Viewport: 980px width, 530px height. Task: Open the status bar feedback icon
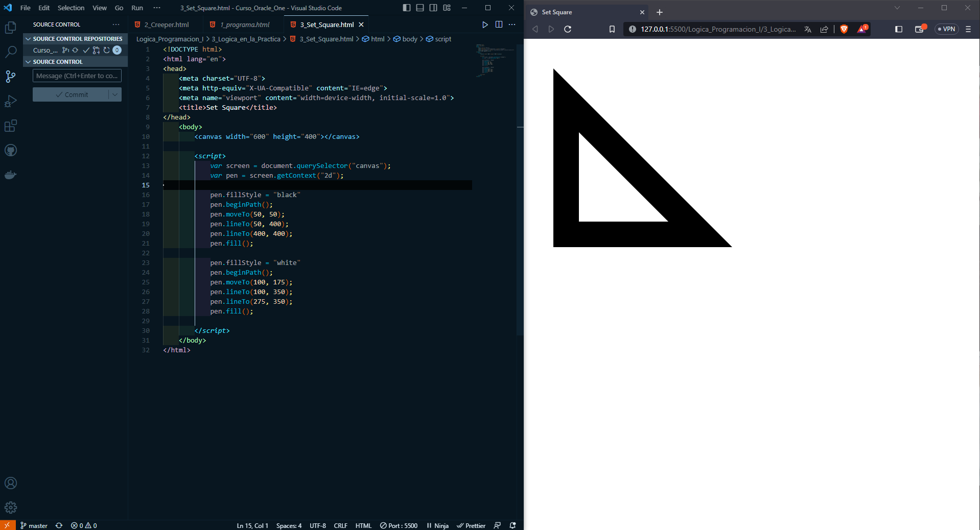[x=497, y=525]
